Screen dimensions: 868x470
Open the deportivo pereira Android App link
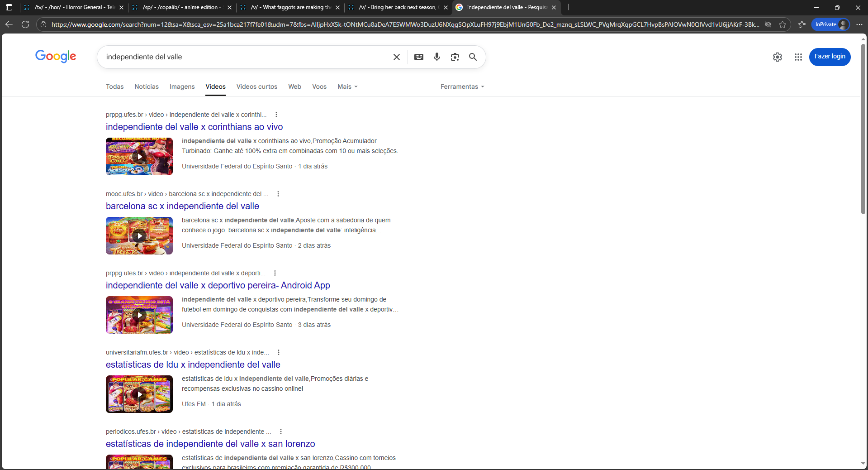pos(218,285)
